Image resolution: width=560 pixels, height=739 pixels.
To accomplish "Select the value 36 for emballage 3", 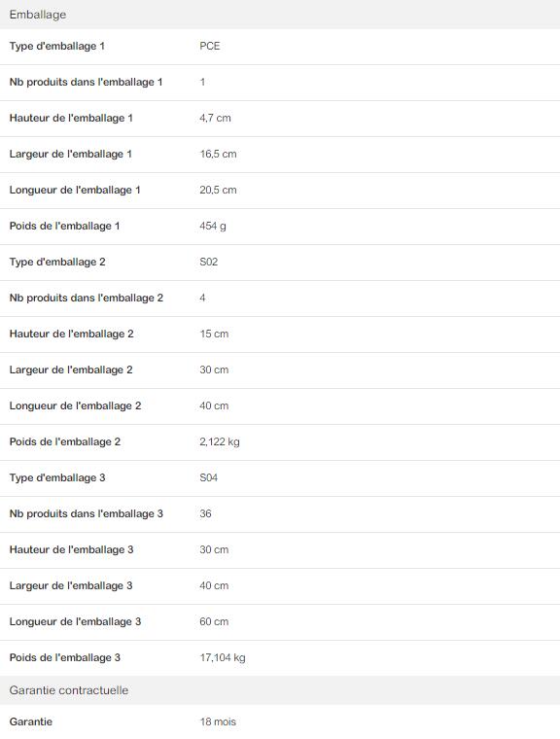I will (205, 513).
